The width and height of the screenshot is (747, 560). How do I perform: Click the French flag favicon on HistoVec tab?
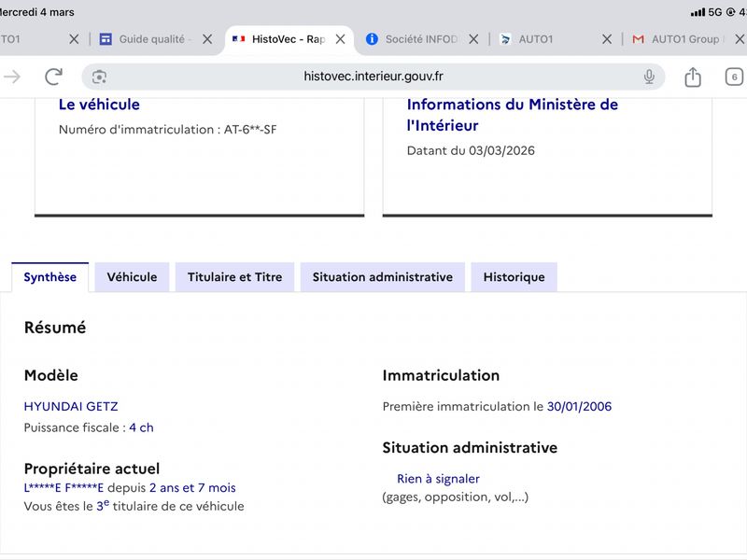pyautogui.click(x=238, y=39)
